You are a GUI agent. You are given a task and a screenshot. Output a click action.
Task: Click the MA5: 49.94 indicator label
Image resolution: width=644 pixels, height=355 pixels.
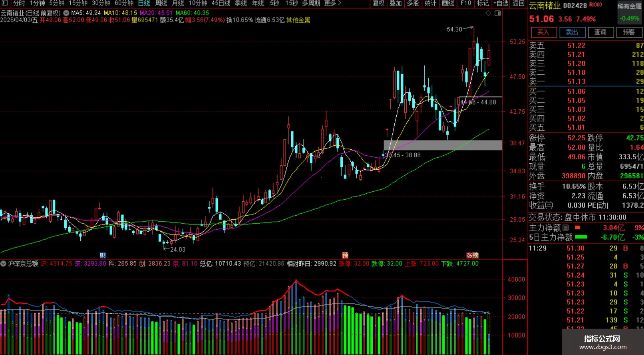pyautogui.click(x=86, y=13)
